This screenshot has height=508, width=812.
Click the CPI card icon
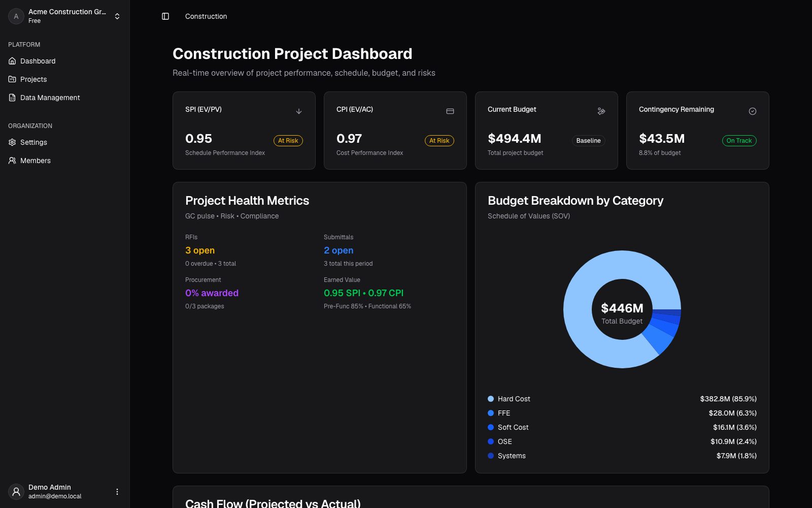[450, 111]
